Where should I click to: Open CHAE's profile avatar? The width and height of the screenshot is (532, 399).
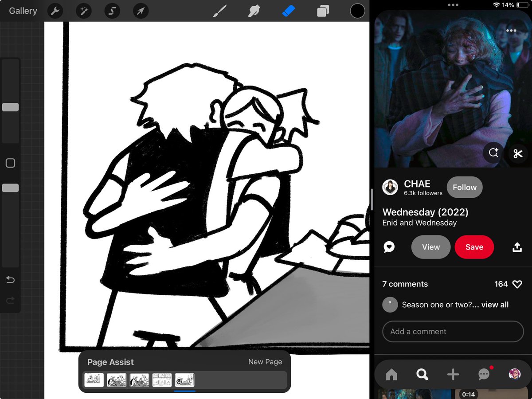pos(390,188)
